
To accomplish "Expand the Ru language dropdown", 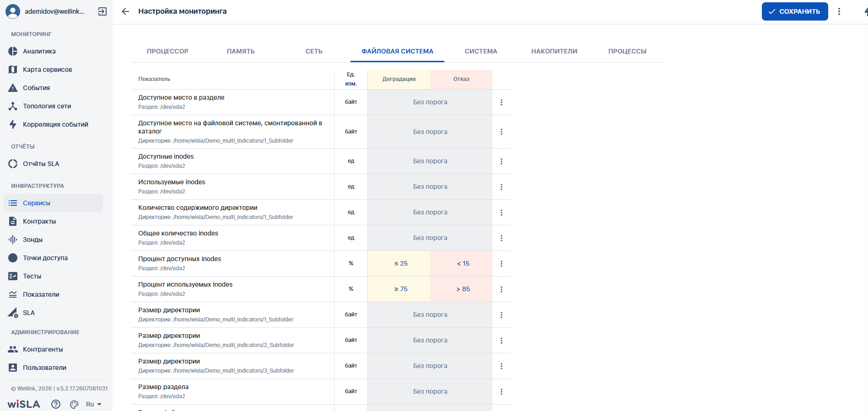I will [94, 404].
